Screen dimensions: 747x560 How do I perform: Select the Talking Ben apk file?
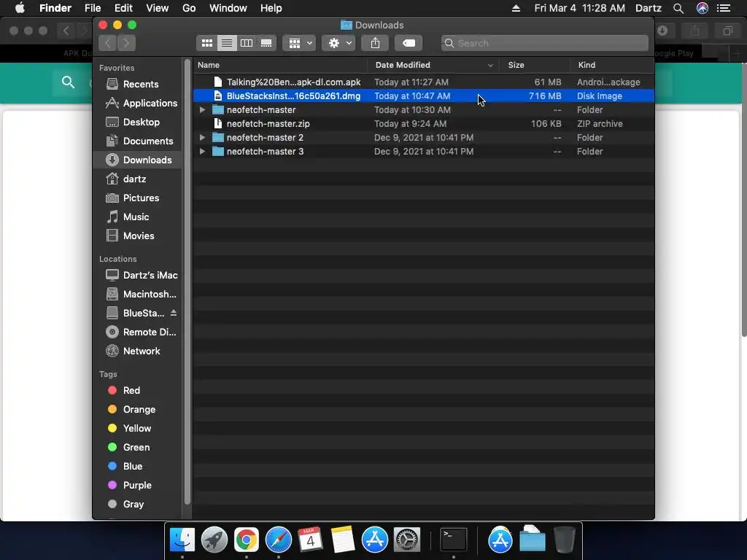pos(424,82)
